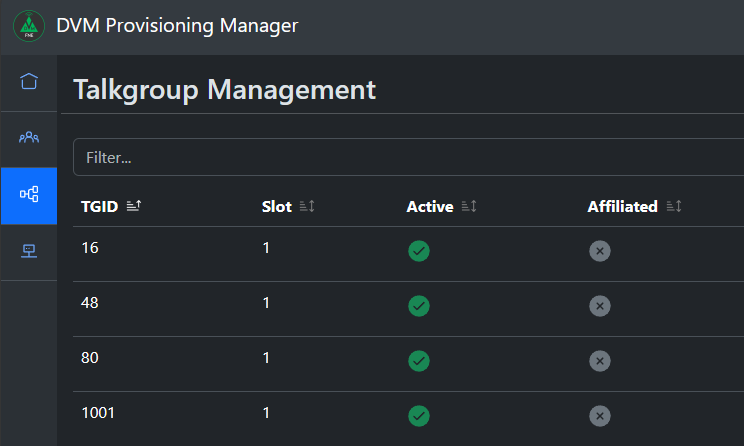Click the DVM Provisioning Manager title
The image size is (744, 446).
coord(177,26)
